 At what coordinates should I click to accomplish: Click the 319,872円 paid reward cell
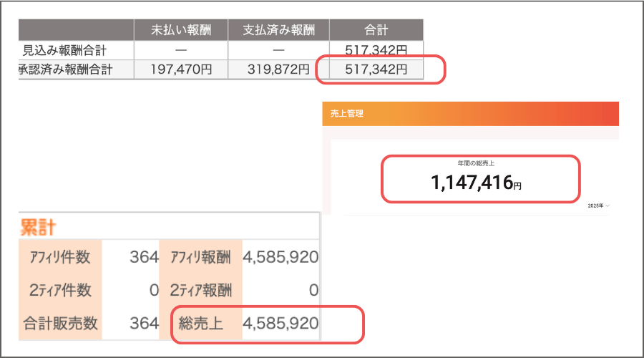tap(278, 69)
